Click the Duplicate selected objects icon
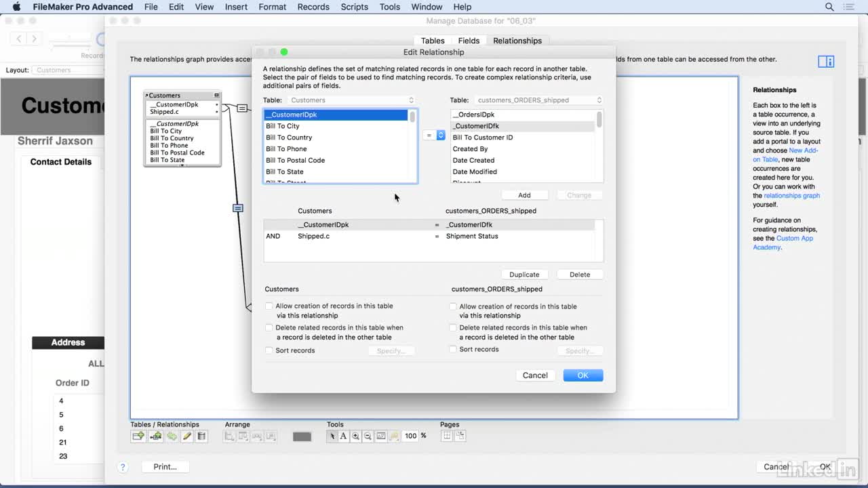Viewport: 868px width, 488px height. tap(172, 436)
